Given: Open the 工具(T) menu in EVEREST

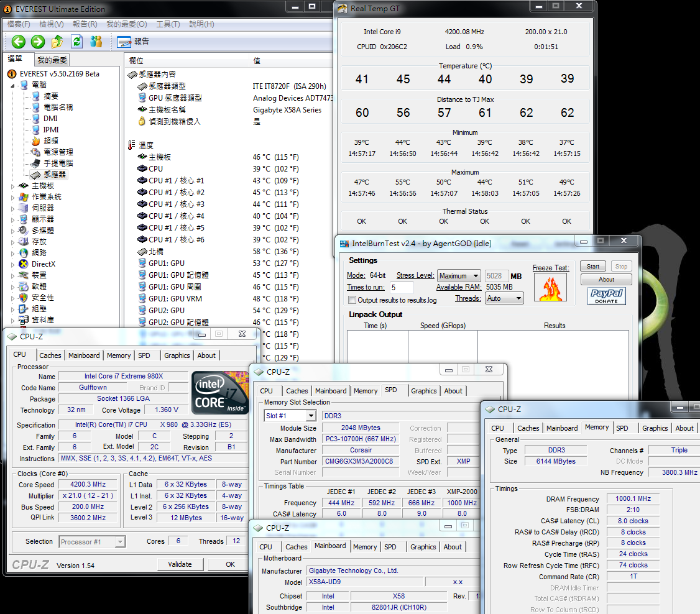Looking at the screenshot, I should point(167,24).
